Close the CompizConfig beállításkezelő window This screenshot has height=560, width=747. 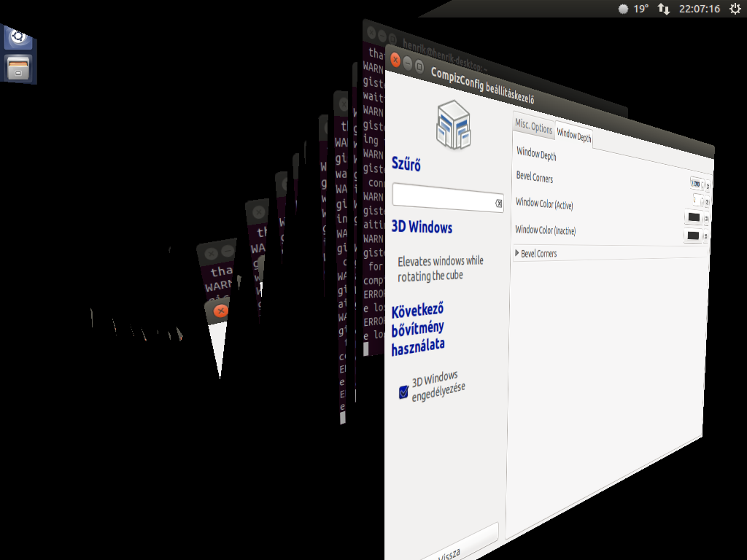click(395, 60)
